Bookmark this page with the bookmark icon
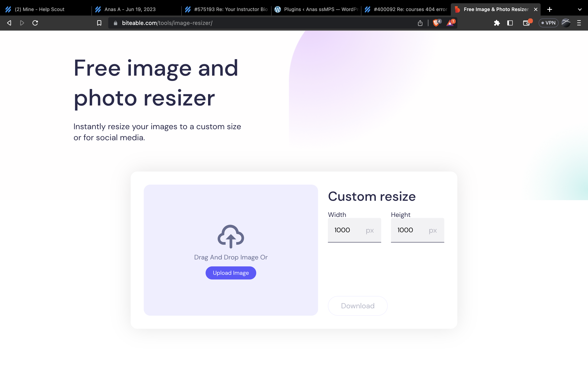588x368 pixels. [99, 23]
